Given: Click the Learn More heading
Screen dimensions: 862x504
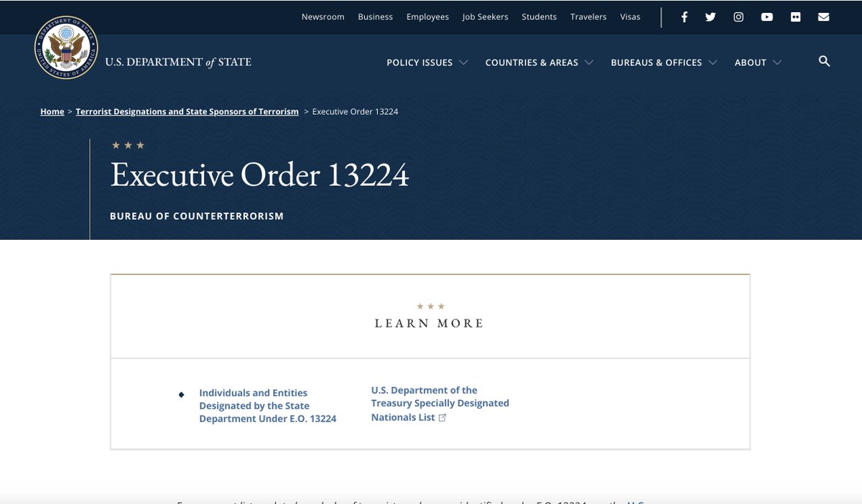Looking at the screenshot, I should coord(429,323).
